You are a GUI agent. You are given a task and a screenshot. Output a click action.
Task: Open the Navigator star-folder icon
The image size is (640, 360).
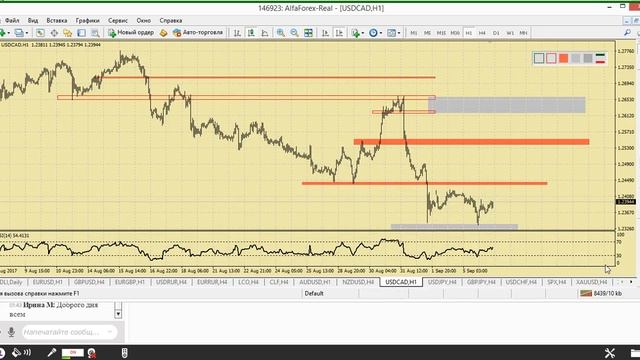[x=68, y=33]
